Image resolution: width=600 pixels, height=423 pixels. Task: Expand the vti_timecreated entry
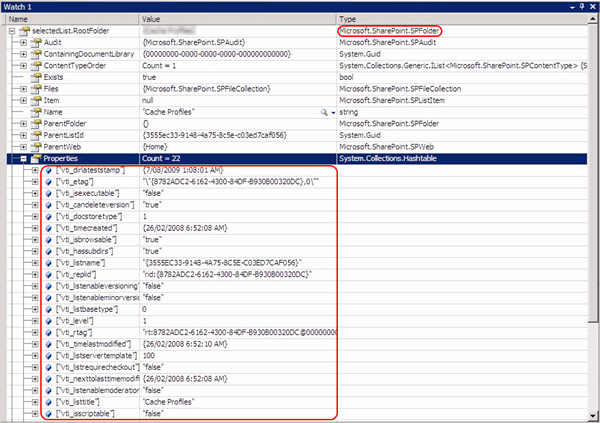tap(35, 228)
